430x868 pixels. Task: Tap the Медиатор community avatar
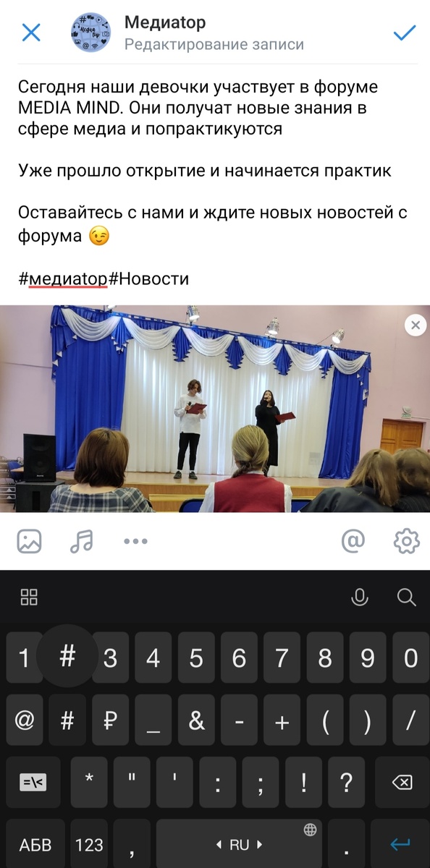[90, 33]
